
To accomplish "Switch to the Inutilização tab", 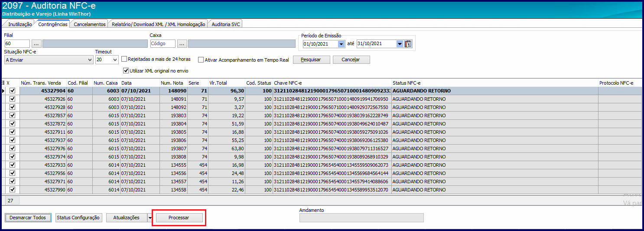I will 20,24.
